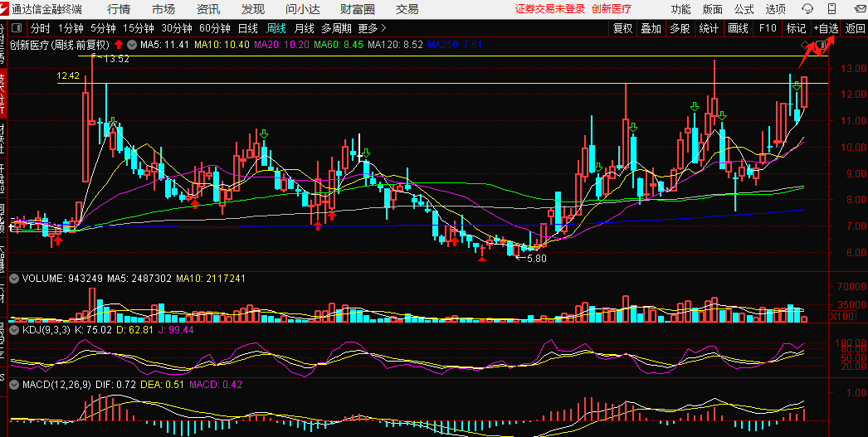This screenshot has height=437, width=868.
Task: Click the MACD(12,26,9) indicator title
Action: pyautogui.click(x=56, y=384)
